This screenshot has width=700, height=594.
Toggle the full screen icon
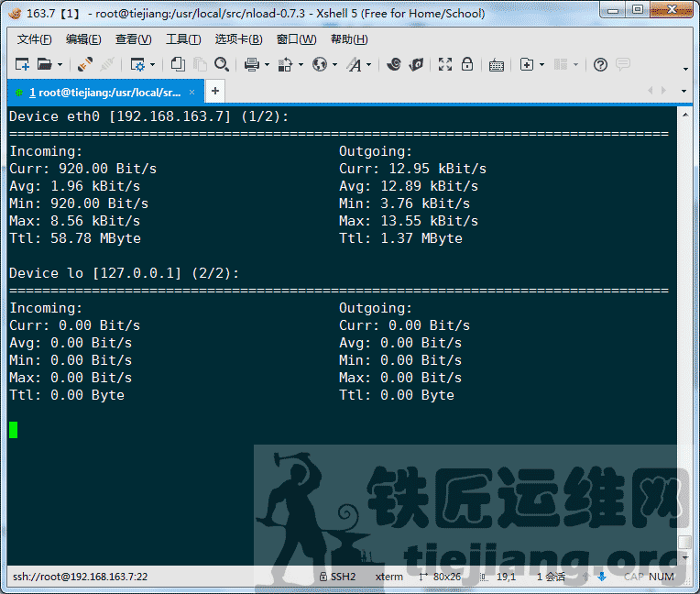point(445,64)
